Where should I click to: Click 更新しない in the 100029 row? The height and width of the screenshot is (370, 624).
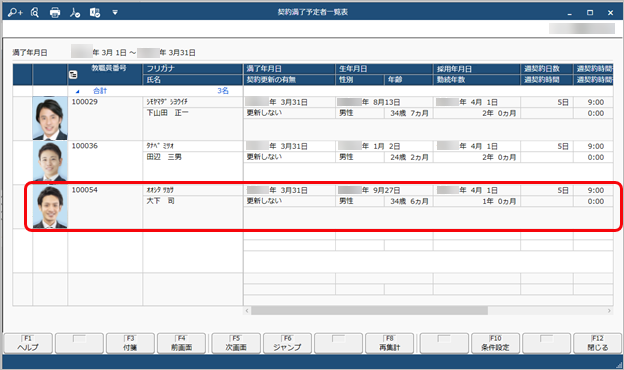click(264, 113)
